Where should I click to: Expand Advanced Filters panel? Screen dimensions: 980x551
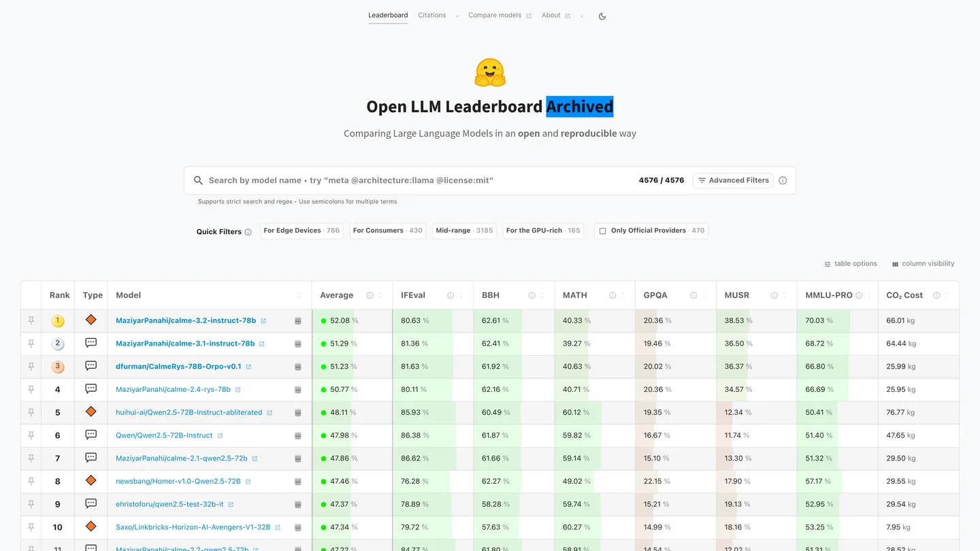733,180
